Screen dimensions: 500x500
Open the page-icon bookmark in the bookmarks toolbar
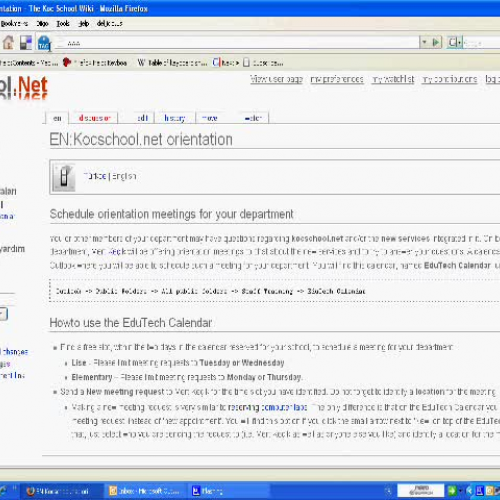pos(263,63)
